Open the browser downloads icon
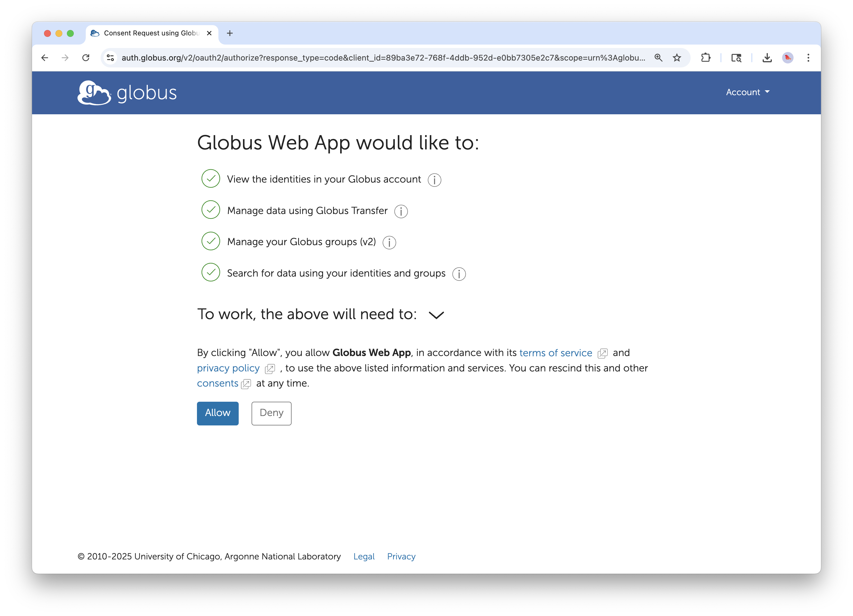The width and height of the screenshot is (853, 616). point(767,57)
